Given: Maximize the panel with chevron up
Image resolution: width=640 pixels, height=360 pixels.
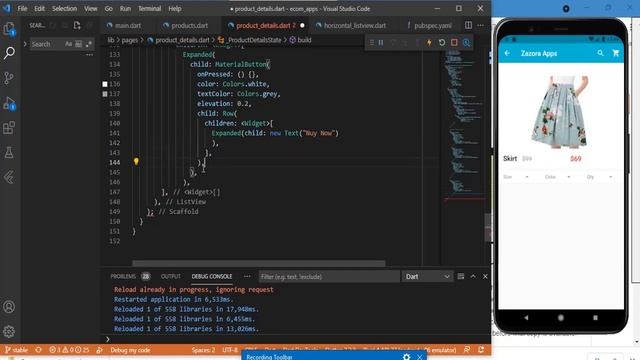Looking at the screenshot, I should [x=473, y=276].
